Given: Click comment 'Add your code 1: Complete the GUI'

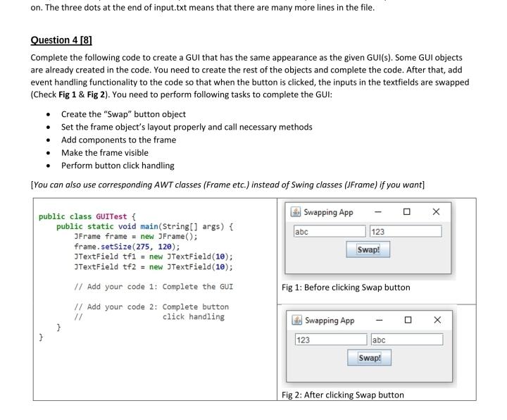Looking at the screenshot, I should tap(154, 287).
